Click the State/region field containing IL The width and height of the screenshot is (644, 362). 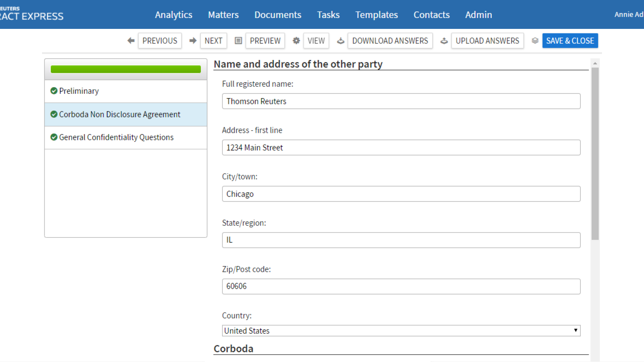click(x=401, y=240)
